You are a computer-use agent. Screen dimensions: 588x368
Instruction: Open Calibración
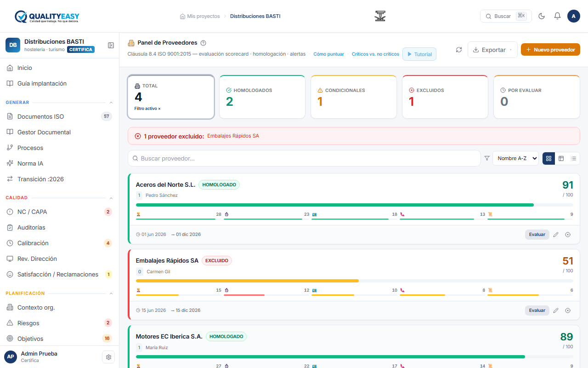click(59, 243)
